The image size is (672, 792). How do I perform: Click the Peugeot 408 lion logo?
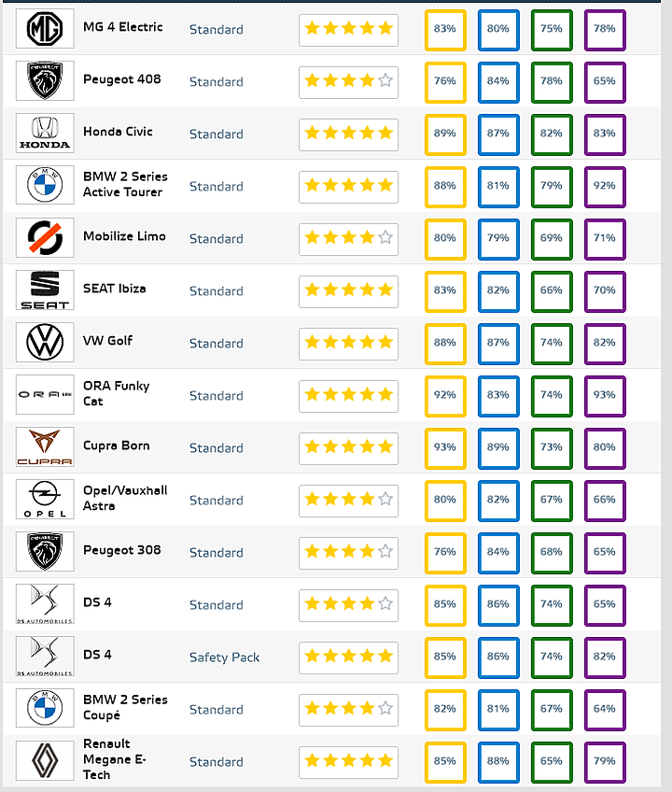point(45,81)
